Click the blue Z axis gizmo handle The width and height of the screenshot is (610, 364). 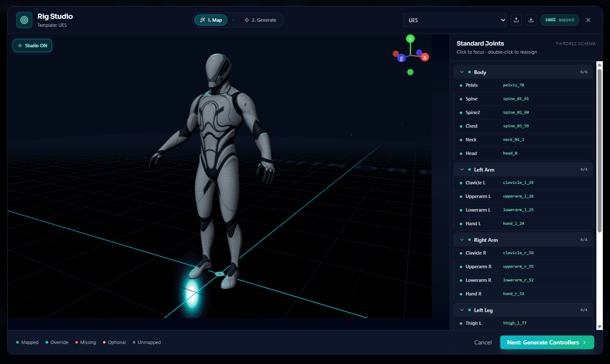(401, 59)
